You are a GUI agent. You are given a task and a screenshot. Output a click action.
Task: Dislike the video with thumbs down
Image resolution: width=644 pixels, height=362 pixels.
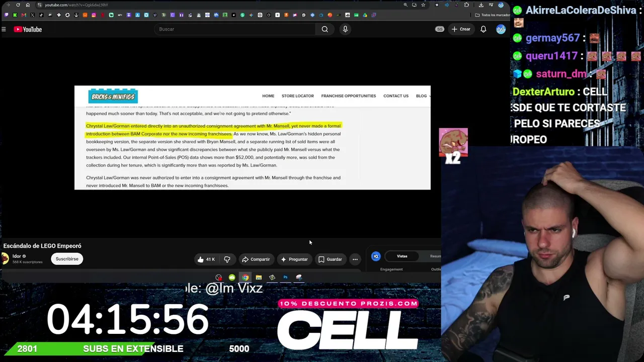pyautogui.click(x=227, y=259)
